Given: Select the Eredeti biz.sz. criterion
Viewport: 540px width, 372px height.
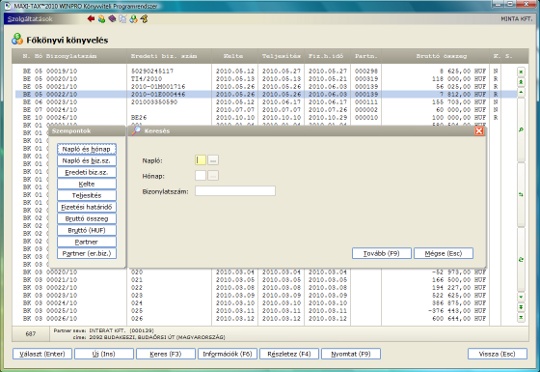Looking at the screenshot, I should tap(86, 172).
